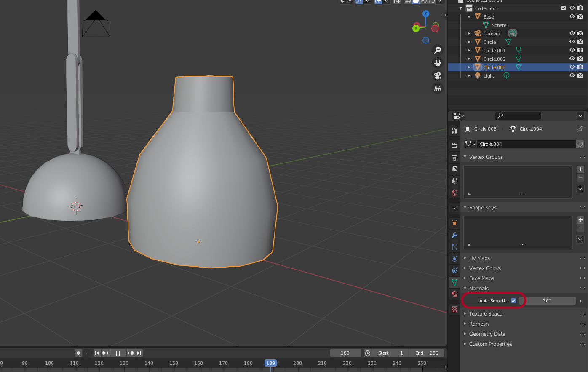This screenshot has height=372, width=588.
Task: Toggle camera view with the camera icon
Action: 438,75
